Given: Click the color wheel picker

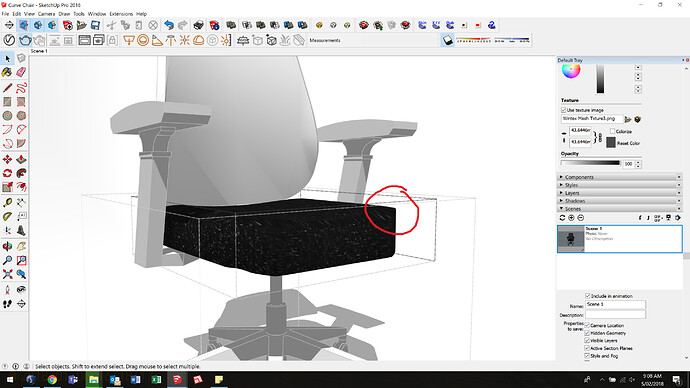Looking at the screenshot, I should click(571, 71).
